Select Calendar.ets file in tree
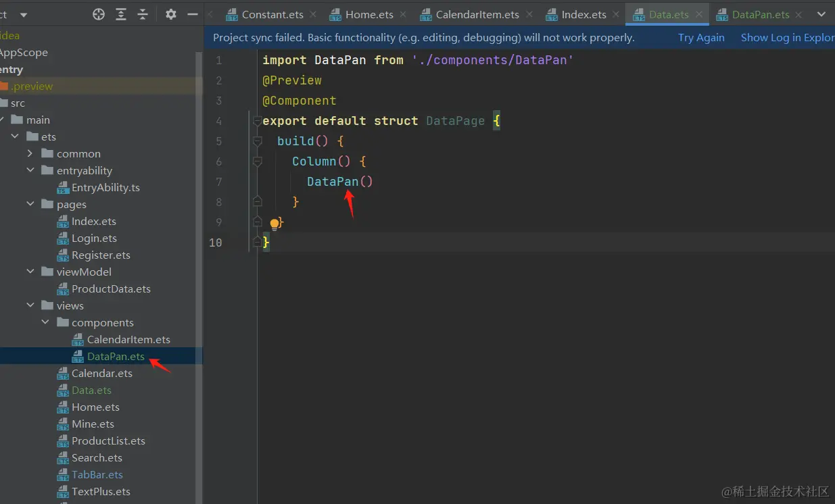The image size is (835, 504). pos(102,373)
